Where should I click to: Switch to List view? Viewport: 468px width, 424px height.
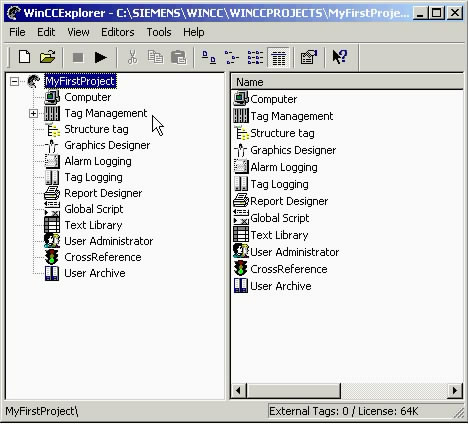(255, 57)
